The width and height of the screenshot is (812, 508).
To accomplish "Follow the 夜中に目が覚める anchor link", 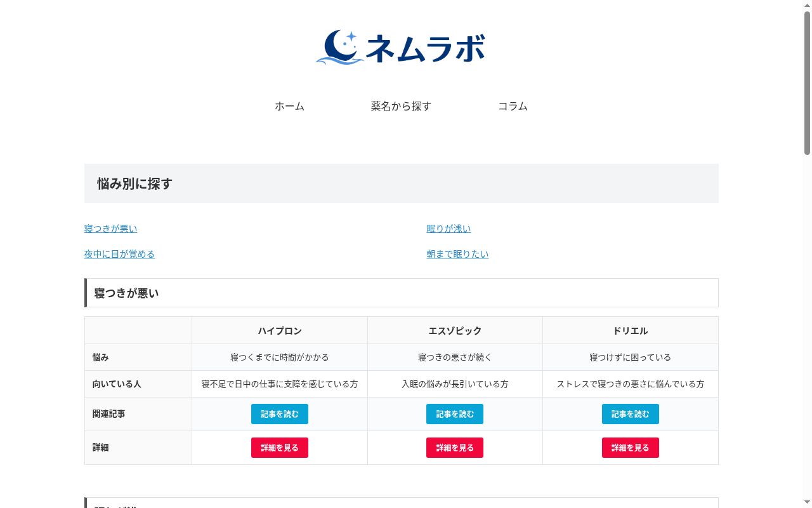I will 119,254.
